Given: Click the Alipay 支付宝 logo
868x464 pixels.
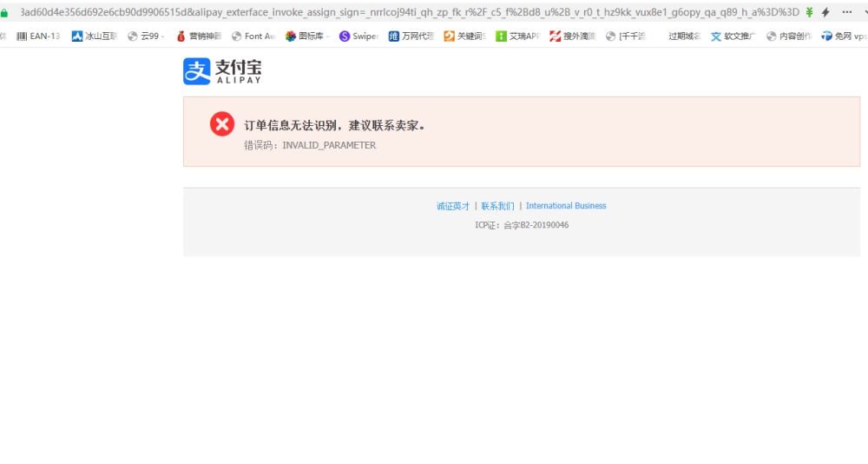Looking at the screenshot, I should coord(222,71).
